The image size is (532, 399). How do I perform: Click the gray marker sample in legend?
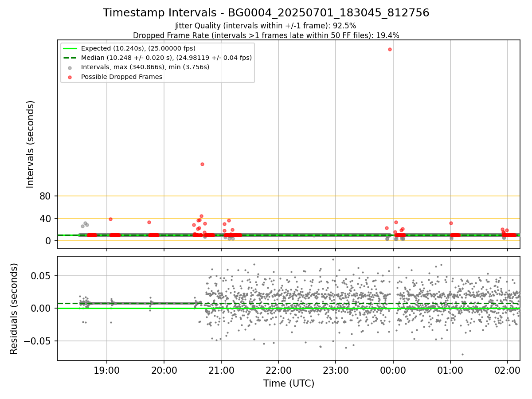pyautogui.click(x=70, y=67)
